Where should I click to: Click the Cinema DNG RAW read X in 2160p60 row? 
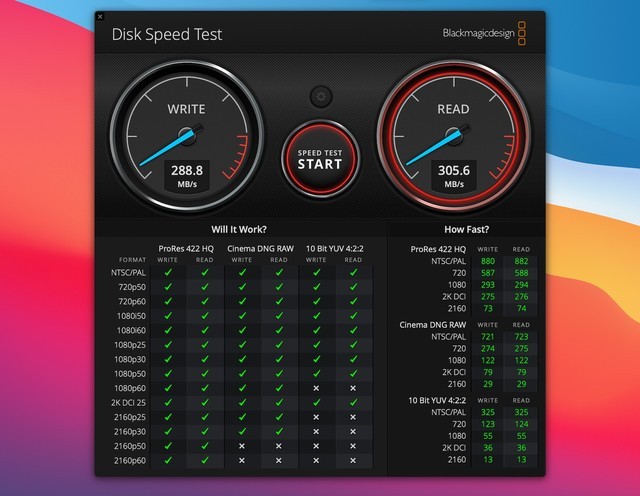[x=279, y=460]
